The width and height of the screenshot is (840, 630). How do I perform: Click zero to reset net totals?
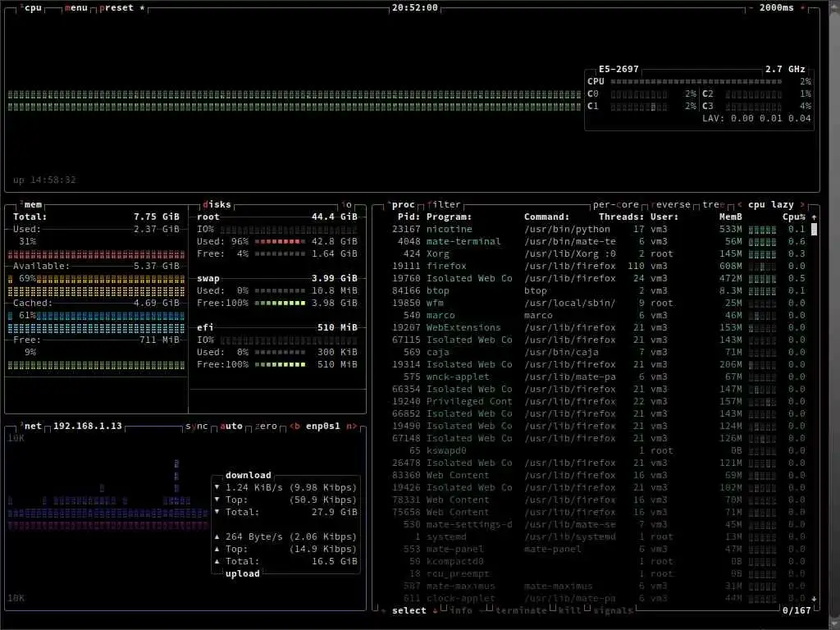click(x=267, y=426)
